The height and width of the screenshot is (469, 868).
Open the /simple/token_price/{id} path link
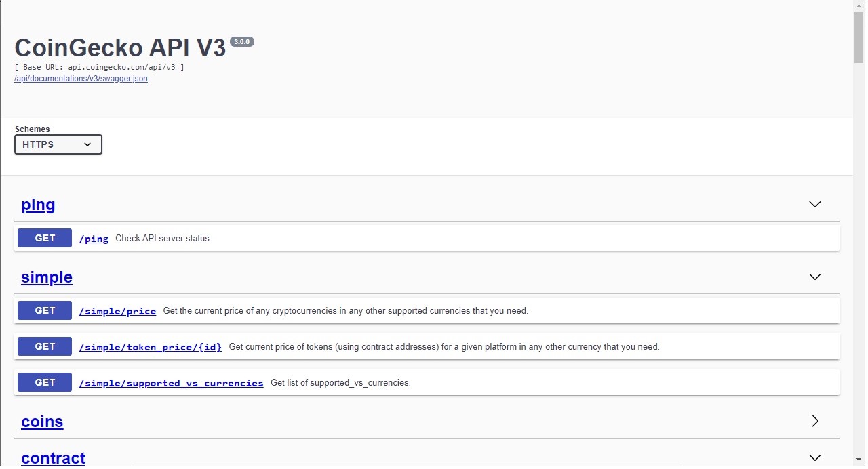[x=151, y=347]
